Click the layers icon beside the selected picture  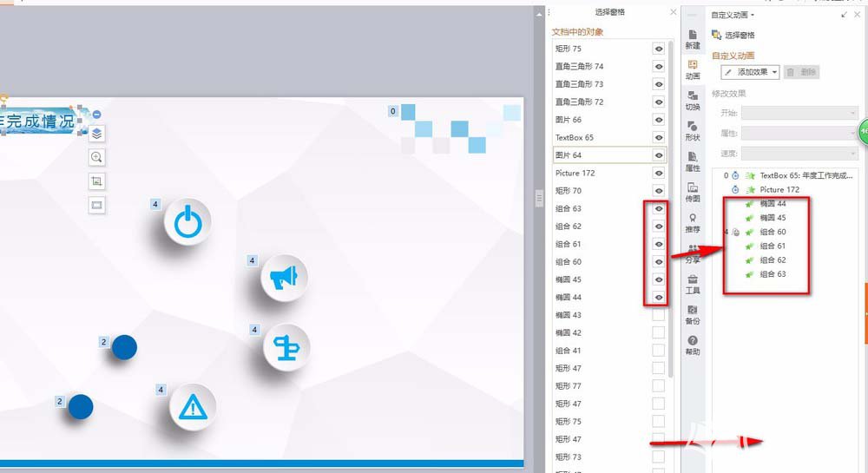pos(96,134)
